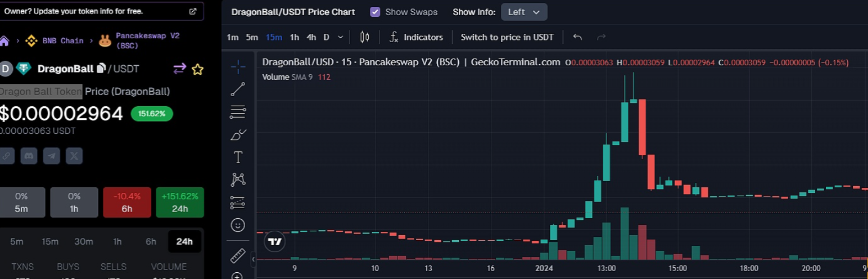Switch to price in USDT
This screenshot has height=279, width=868.
507,37
